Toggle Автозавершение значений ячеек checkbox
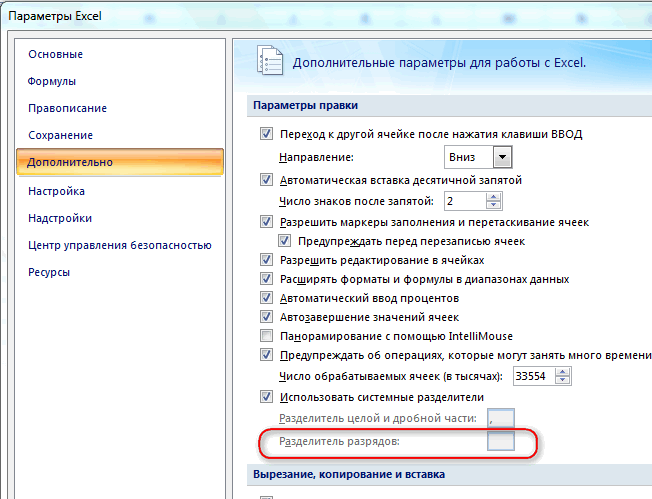The height and width of the screenshot is (499, 652). point(266,317)
